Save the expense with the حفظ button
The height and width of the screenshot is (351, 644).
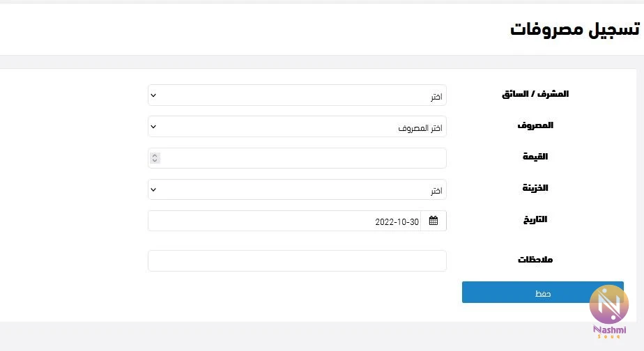[x=542, y=292]
